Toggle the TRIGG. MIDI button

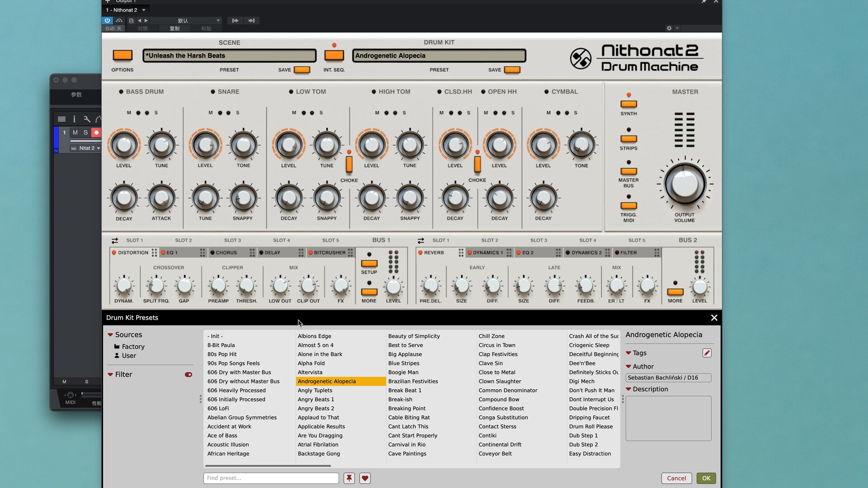coord(628,206)
